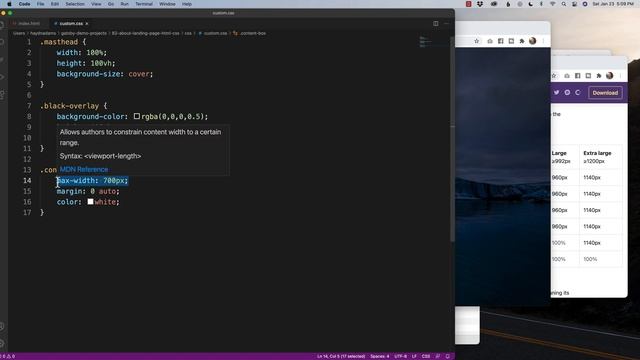Click the MDN Reference link in hover tooltip
This screenshot has width=640, height=360.
84,169
